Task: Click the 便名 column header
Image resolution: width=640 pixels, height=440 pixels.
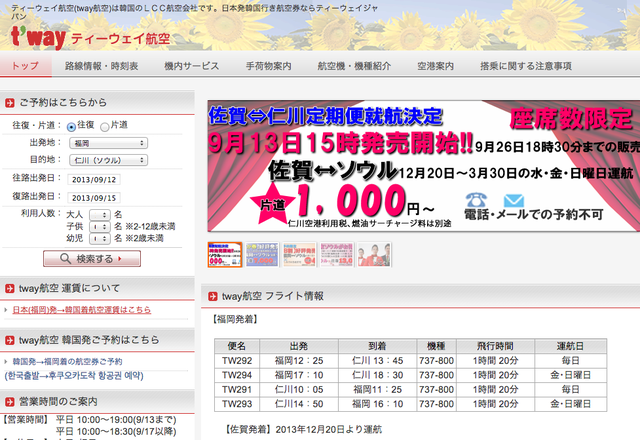Action: point(237,346)
